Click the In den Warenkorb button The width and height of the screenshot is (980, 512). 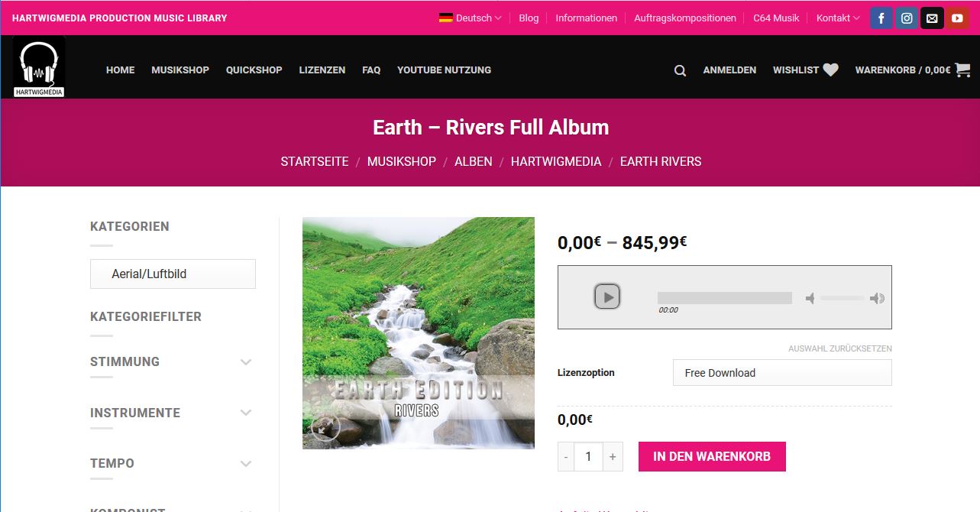[712, 456]
